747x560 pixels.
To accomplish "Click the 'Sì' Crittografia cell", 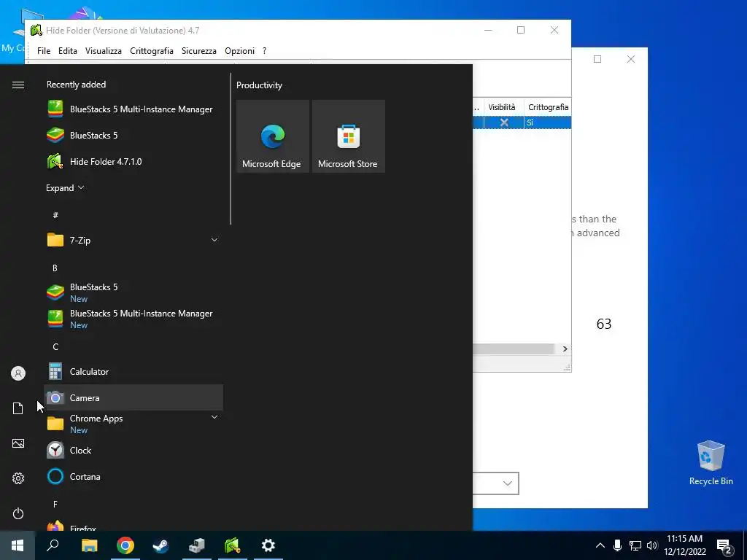I will pos(547,122).
